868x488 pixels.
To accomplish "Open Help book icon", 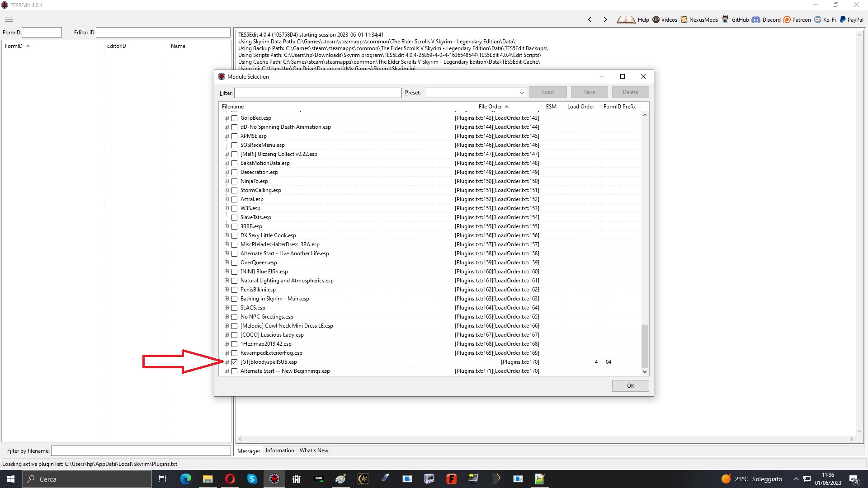I will click(x=626, y=19).
